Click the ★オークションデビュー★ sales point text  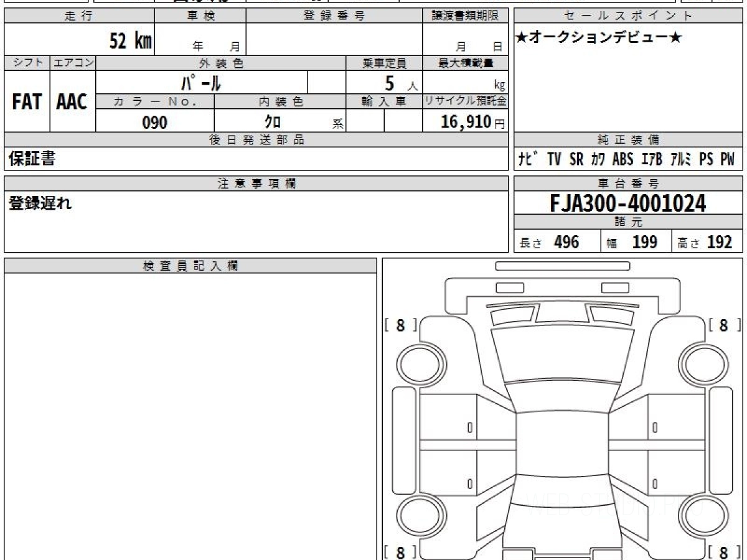click(x=599, y=38)
